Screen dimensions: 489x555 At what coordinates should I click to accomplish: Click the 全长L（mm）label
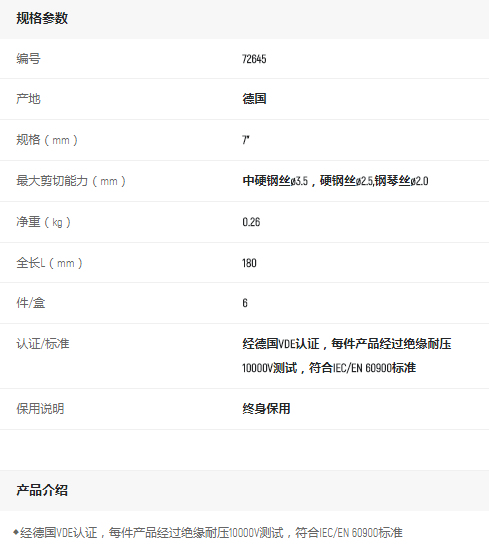tap(49, 263)
